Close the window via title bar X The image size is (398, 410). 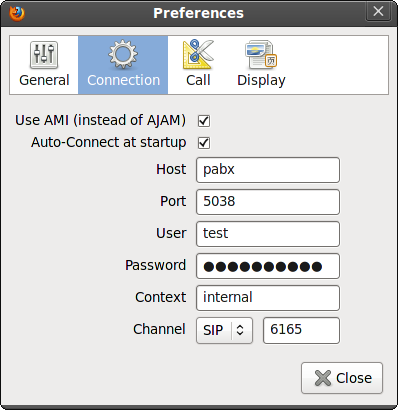click(378, 12)
